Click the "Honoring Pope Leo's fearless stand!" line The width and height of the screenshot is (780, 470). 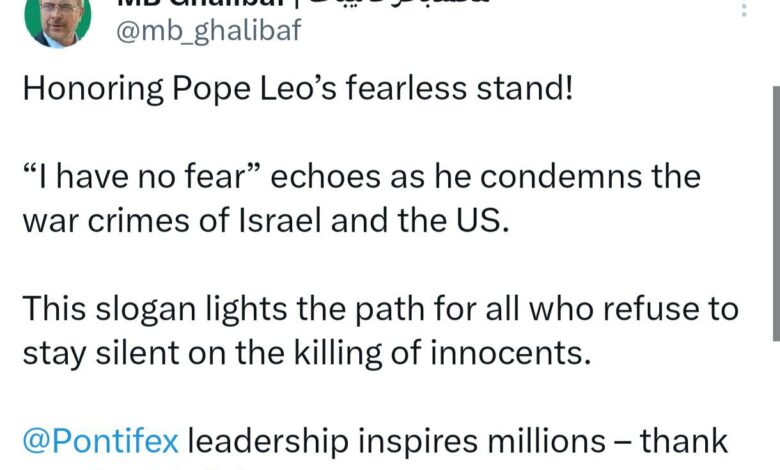point(298,89)
